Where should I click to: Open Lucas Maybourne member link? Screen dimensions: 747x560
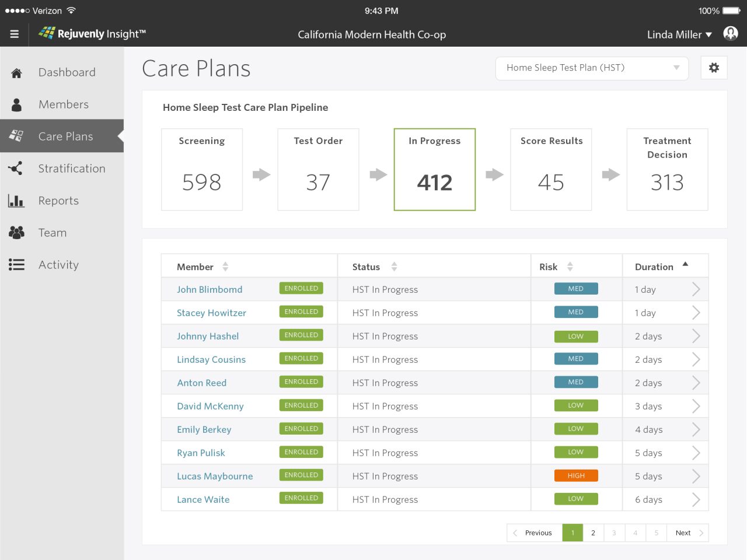[x=215, y=476]
